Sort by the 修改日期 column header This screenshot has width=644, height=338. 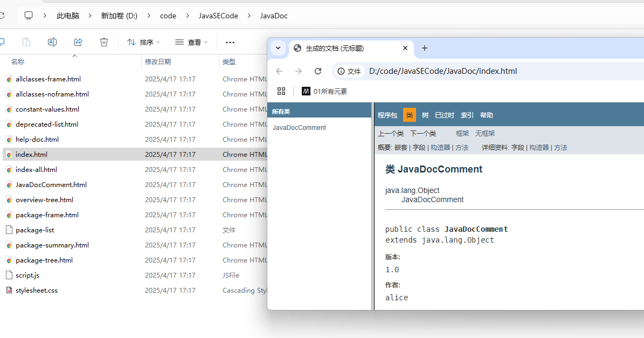(x=158, y=61)
